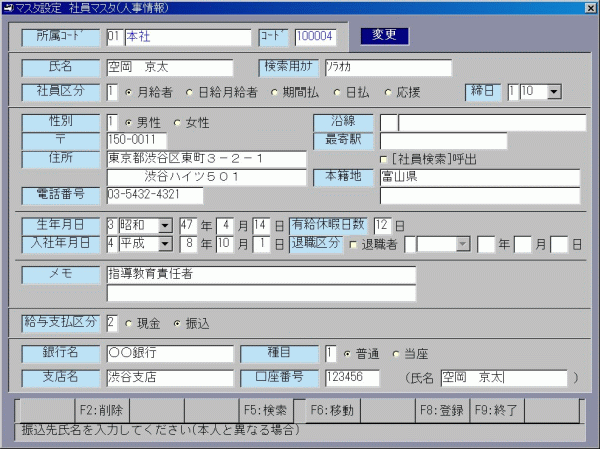Click the 変更 button

[384, 36]
